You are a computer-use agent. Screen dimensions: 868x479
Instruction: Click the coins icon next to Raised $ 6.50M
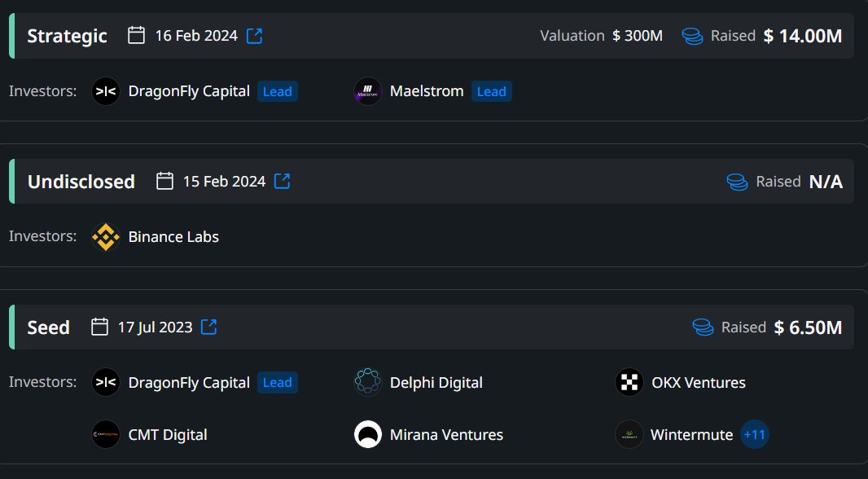[x=703, y=327]
